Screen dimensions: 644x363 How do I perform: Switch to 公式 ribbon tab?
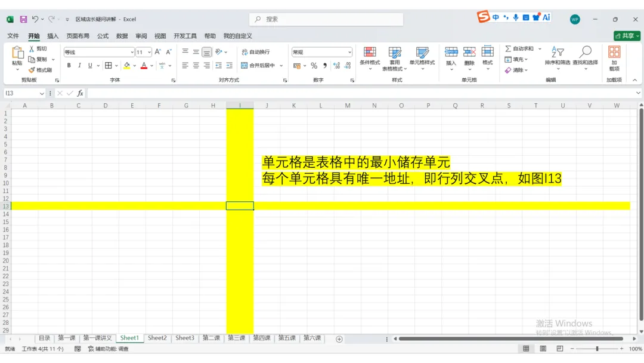(x=103, y=36)
